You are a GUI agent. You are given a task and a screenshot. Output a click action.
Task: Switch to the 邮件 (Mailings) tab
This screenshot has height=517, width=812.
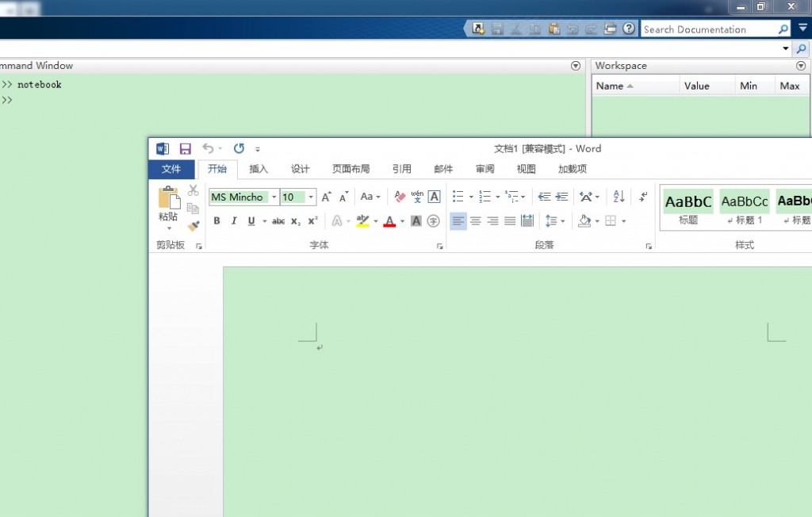[x=443, y=169]
